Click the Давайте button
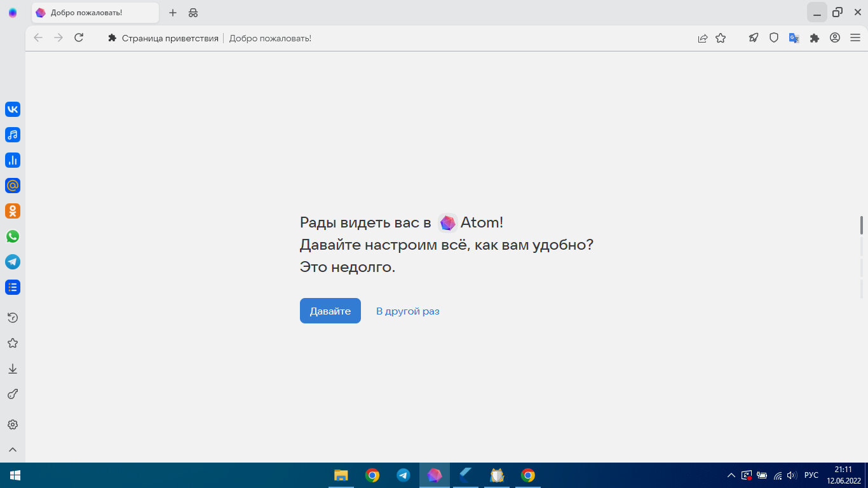Image resolution: width=868 pixels, height=488 pixels. 330,311
